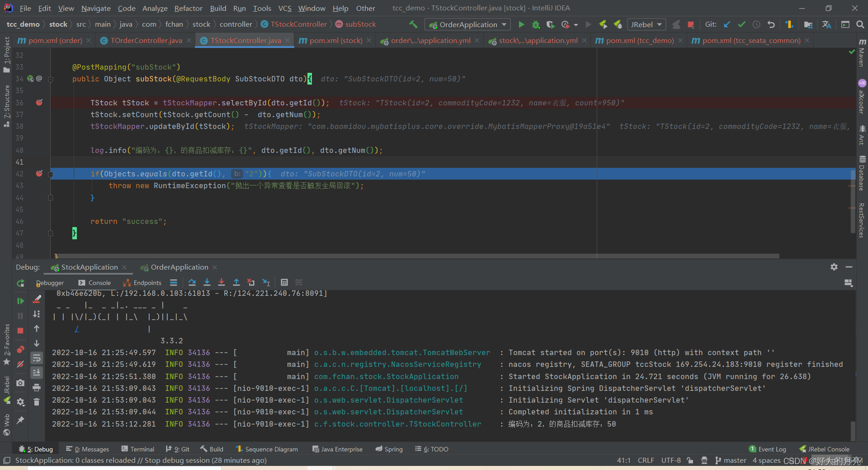This screenshot has height=470, width=868.
Task: Click the Build project hammer icon
Action: pos(413,24)
